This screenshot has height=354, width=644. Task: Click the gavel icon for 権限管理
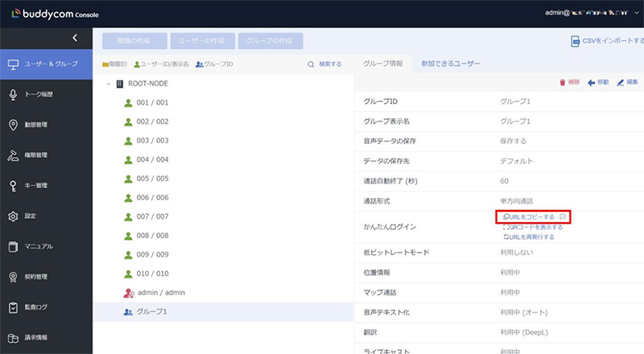(13, 155)
